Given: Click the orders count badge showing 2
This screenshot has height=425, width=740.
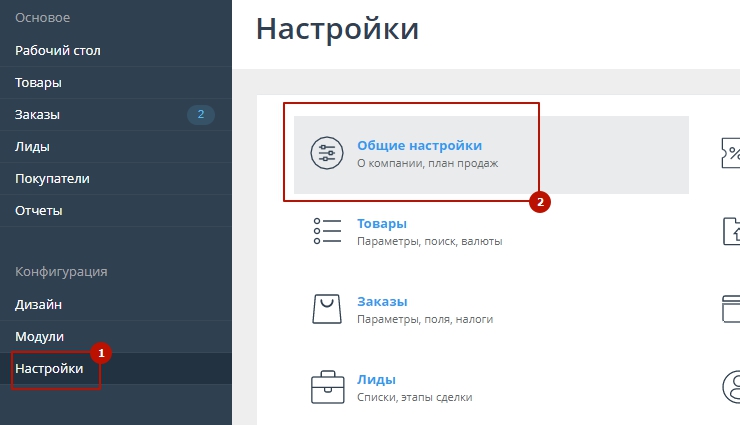Looking at the screenshot, I should pos(200,114).
